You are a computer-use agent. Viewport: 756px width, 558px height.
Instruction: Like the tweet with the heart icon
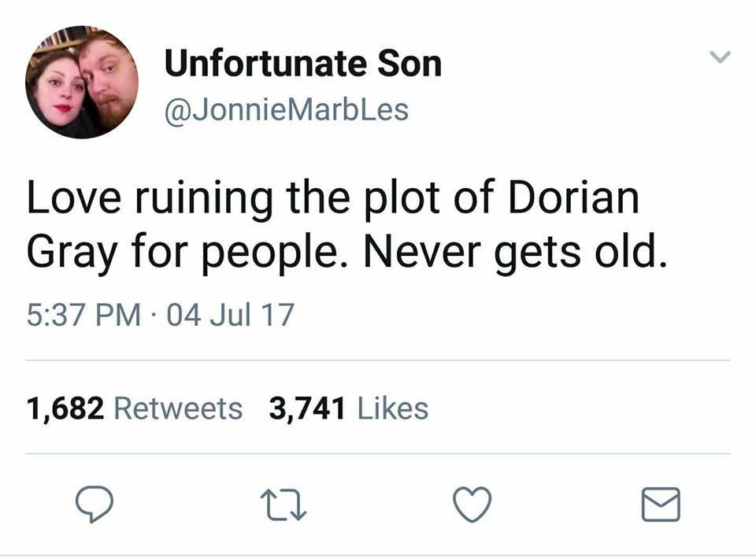pyautogui.click(x=473, y=504)
